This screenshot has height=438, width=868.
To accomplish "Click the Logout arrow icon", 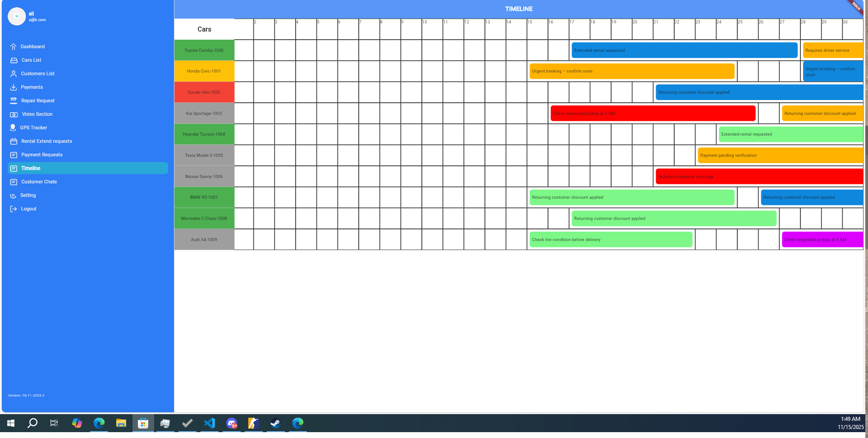I will point(14,209).
